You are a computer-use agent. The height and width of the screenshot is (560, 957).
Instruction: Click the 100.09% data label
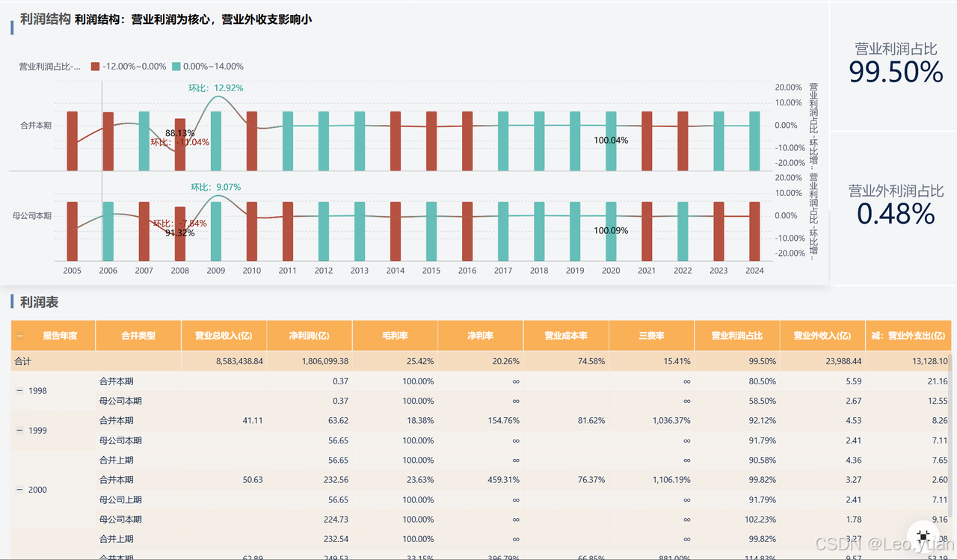pos(611,230)
